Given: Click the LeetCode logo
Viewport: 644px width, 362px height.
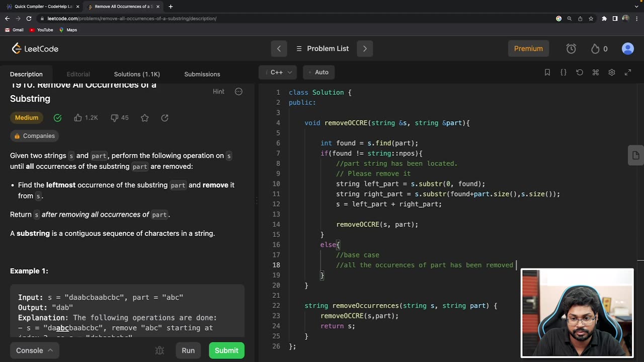Looking at the screenshot, I should coord(35,49).
